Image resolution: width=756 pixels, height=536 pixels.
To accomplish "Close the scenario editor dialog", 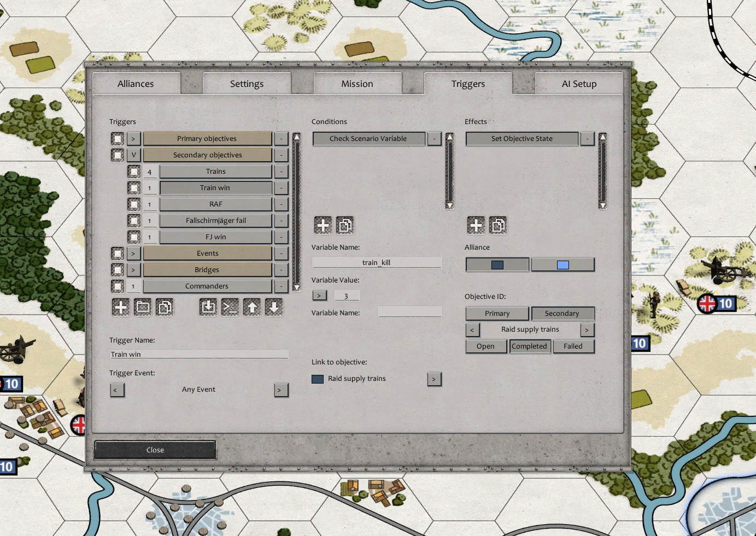I will tap(155, 450).
